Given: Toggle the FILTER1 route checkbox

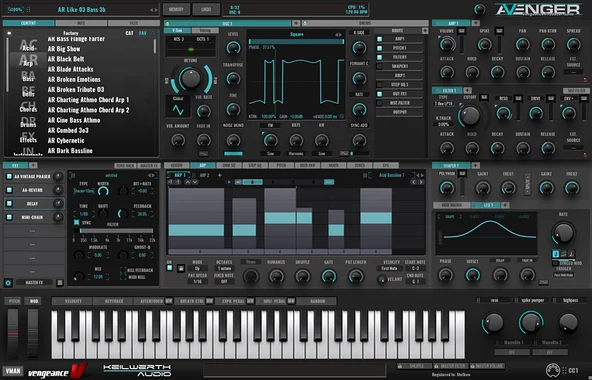Looking at the screenshot, I should 379,57.
